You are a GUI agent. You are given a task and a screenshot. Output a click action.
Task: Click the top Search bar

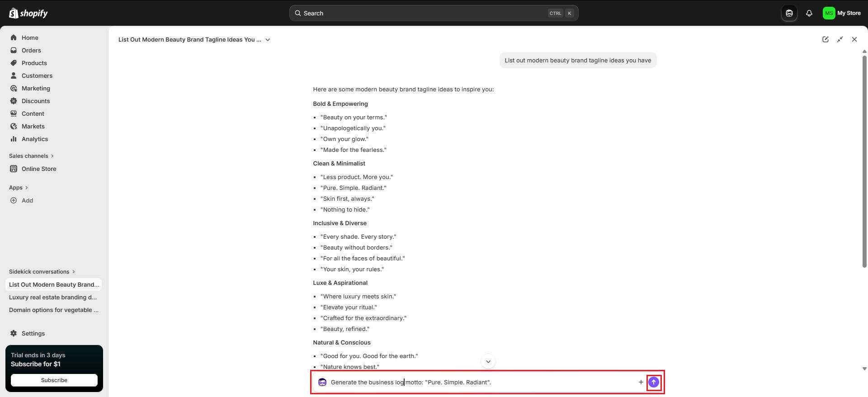[434, 13]
